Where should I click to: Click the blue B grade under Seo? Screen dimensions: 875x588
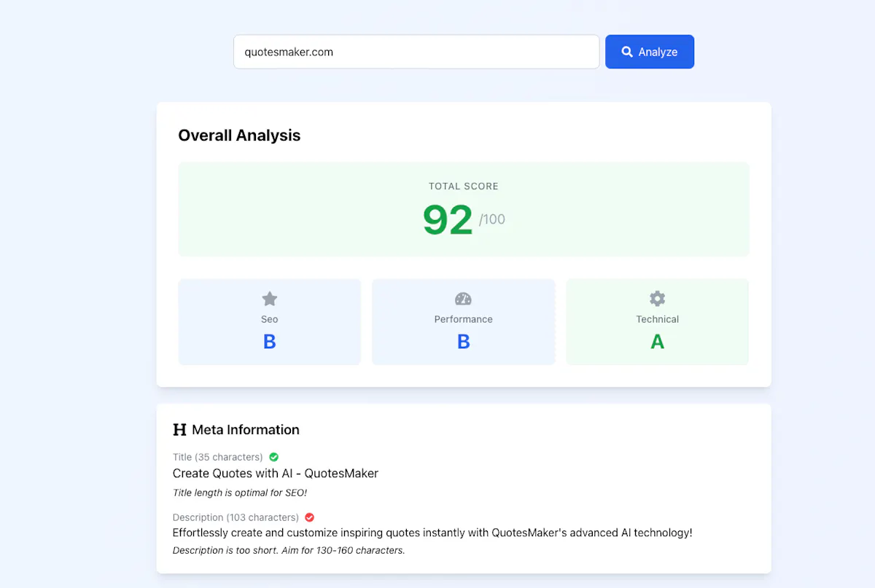point(270,342)
